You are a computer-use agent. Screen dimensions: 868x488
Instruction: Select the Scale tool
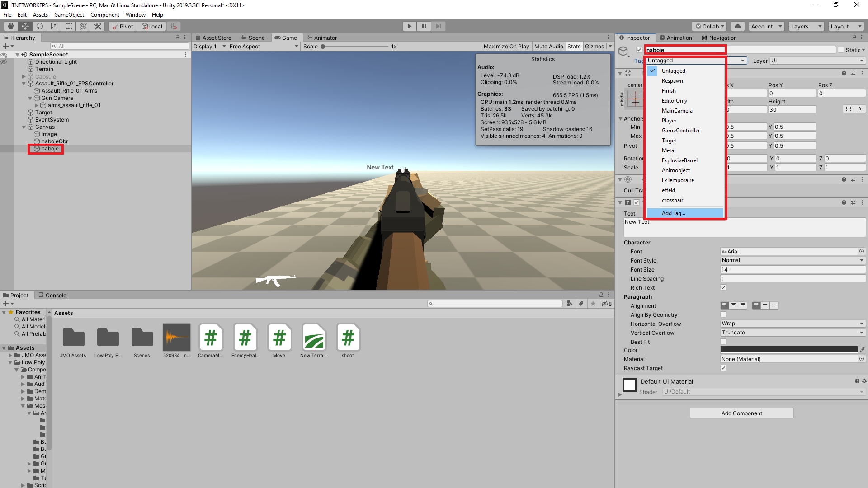54,26
